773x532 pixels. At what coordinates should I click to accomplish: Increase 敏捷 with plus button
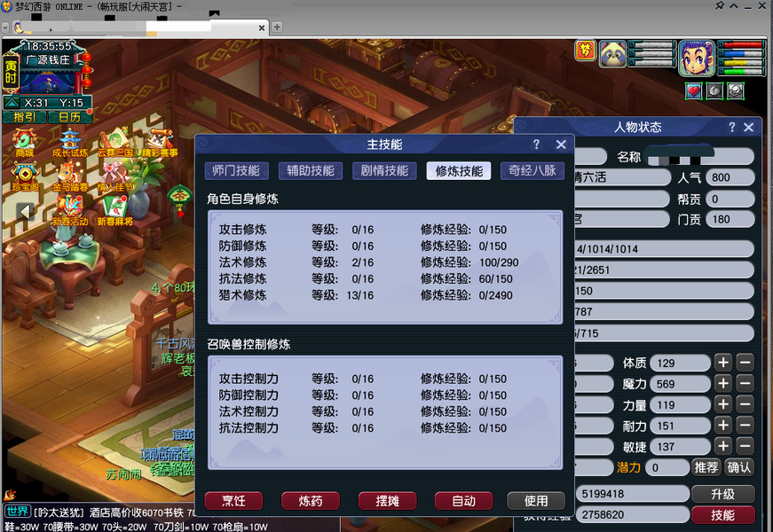(x=723, y=447)
